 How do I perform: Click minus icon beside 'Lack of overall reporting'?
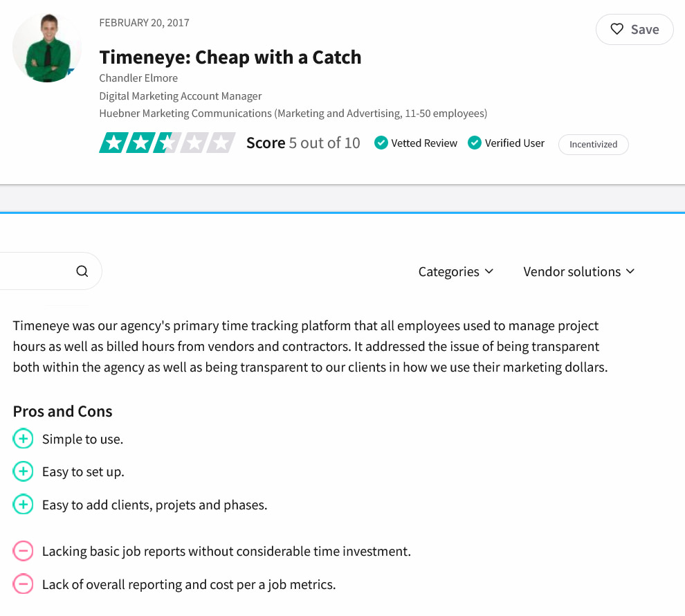click(23, 585)
